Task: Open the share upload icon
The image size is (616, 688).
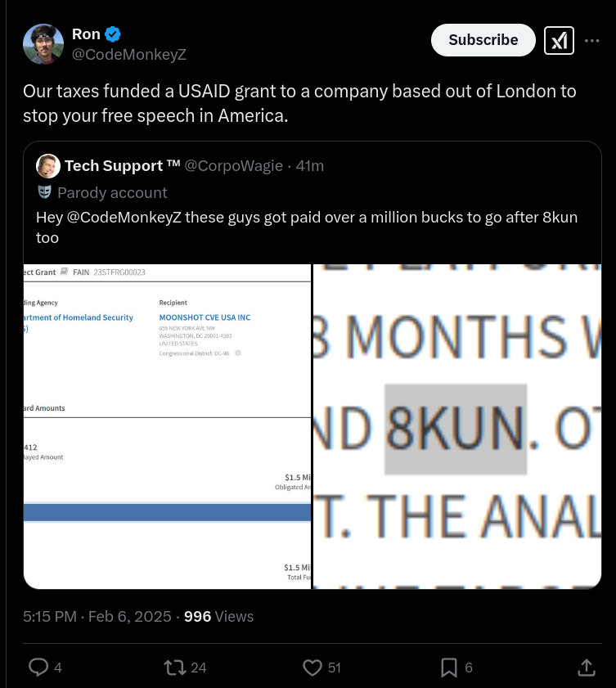Action: click(587, 668)
